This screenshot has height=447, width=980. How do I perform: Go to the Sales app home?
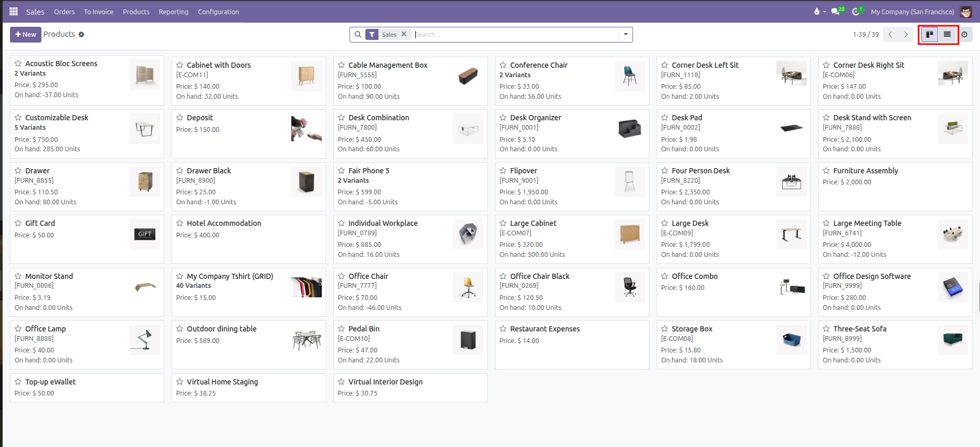[x=35, y=12]
